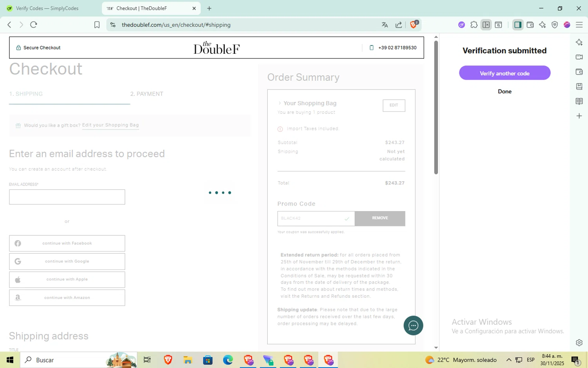
Task: Click page scrollbar down arrow
Action: pyautogui.click(x=436, y=348)
